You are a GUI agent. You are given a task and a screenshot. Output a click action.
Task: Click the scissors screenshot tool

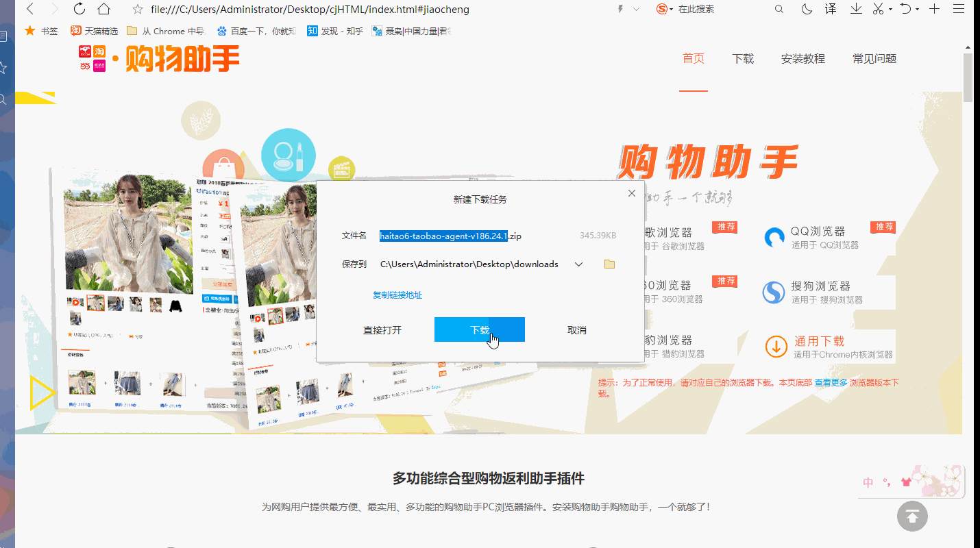point(879,9)
